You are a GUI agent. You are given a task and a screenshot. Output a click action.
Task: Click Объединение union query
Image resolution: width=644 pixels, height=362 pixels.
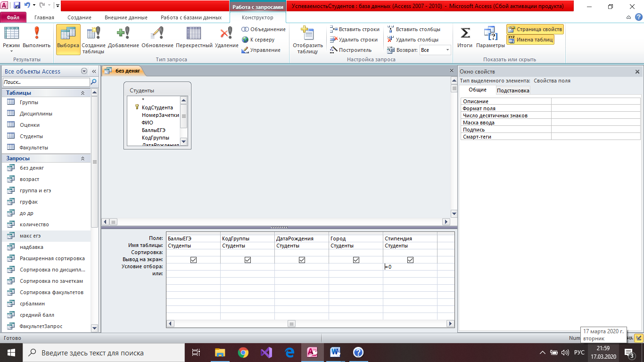coord(264,29)
